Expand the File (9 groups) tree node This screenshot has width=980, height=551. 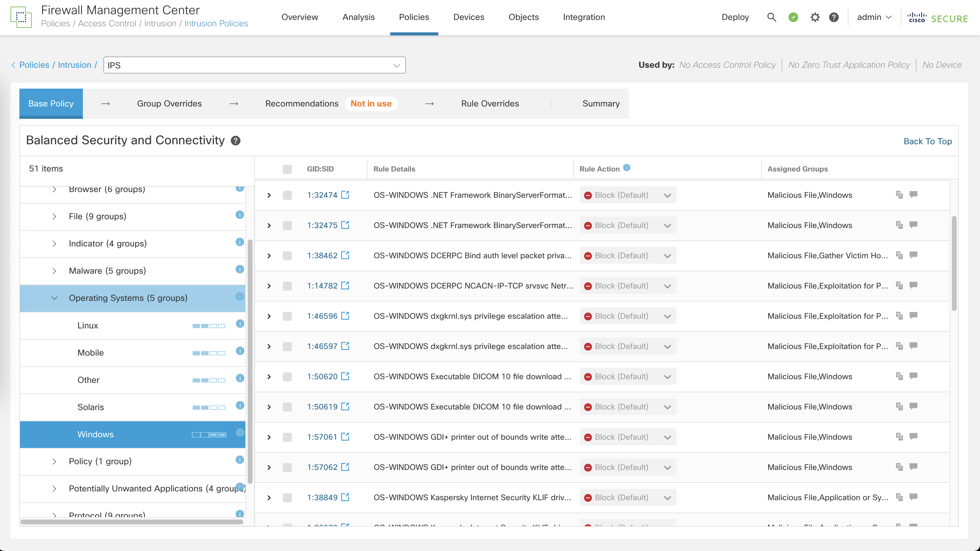click(54, 216)
